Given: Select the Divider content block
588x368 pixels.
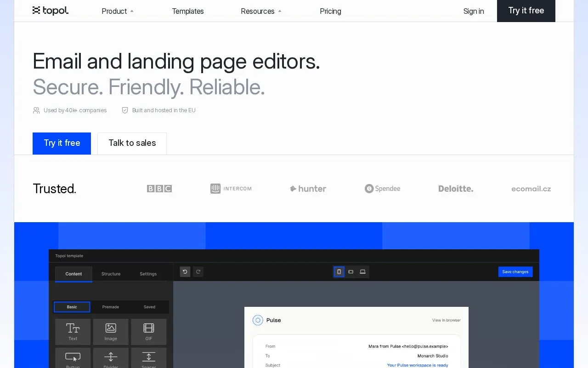Looking at the screenshot, I should click(111, 358).
